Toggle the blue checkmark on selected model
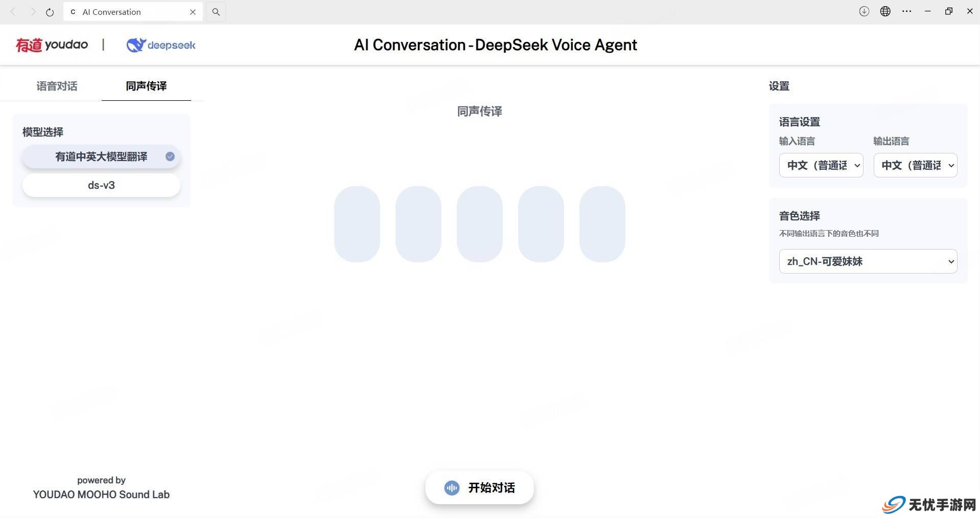 coord(170,156)
